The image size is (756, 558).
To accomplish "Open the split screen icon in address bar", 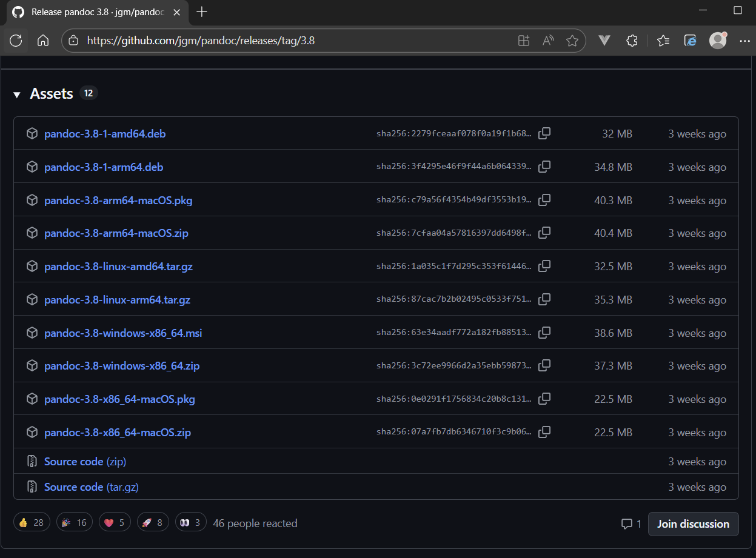I will [x=524, y=41].
